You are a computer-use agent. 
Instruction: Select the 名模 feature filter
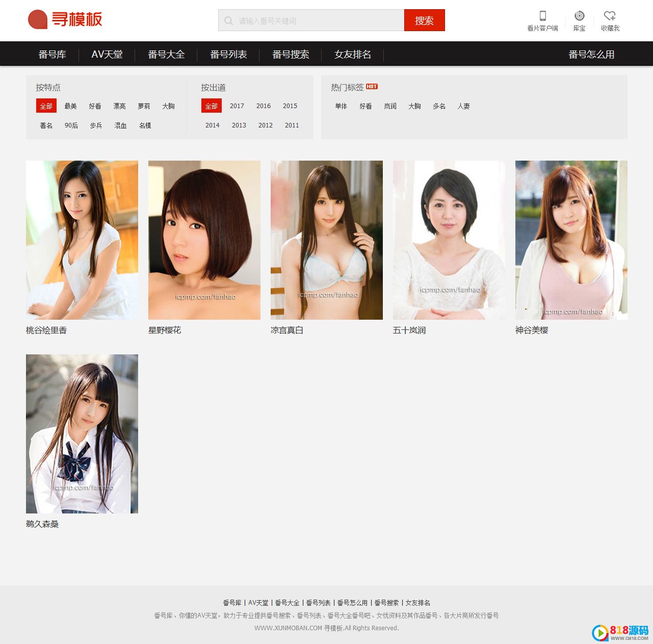(145, 125)
